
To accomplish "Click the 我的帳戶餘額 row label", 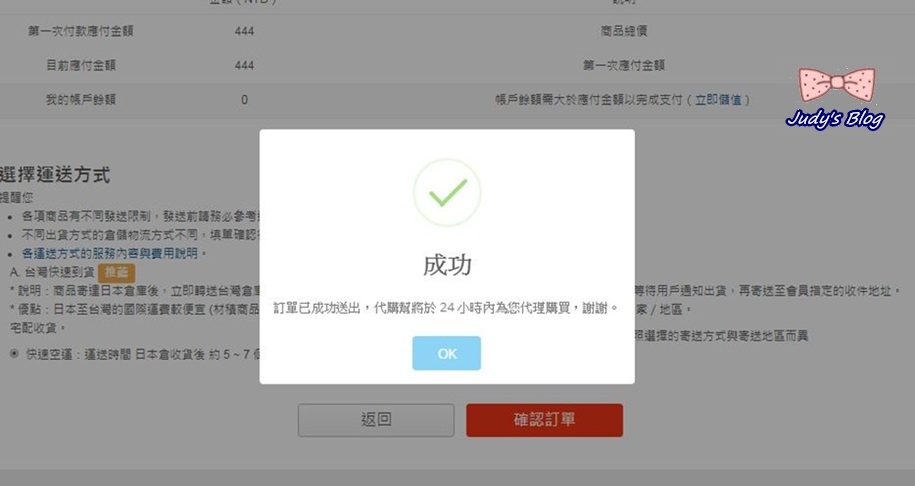I will pos(81,99).
